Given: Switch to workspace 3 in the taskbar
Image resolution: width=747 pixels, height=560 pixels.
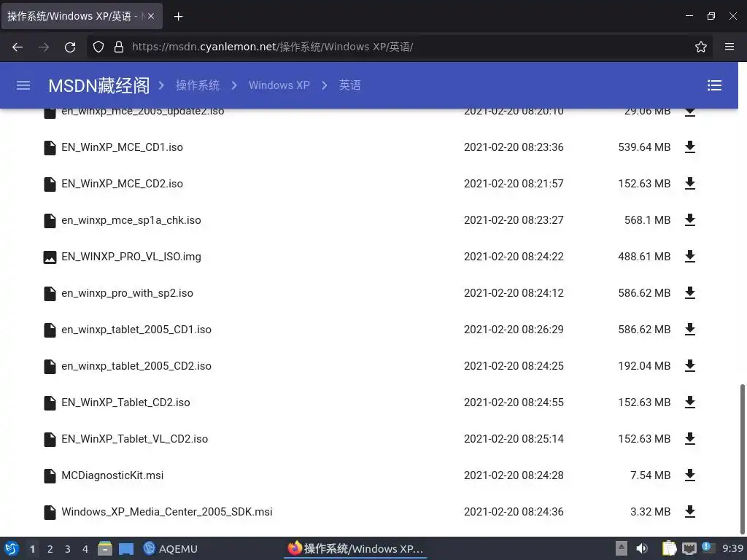Looking at the screenshot, I should [68, 549].
